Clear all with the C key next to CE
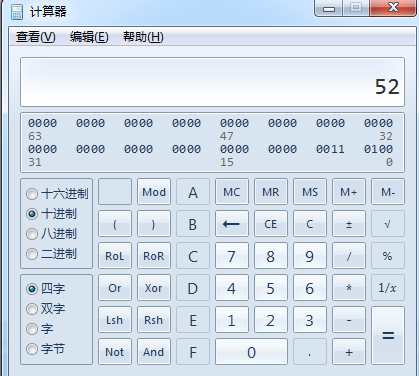419x376 pixels. pos(310,224)
